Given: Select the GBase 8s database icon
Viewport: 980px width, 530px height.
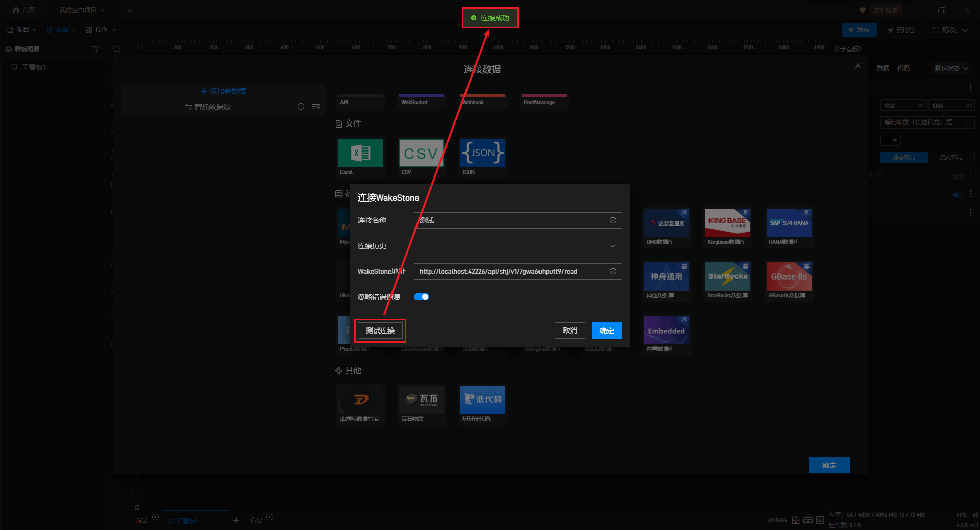Looking at the screenshot, I should (x=789, y=276).
